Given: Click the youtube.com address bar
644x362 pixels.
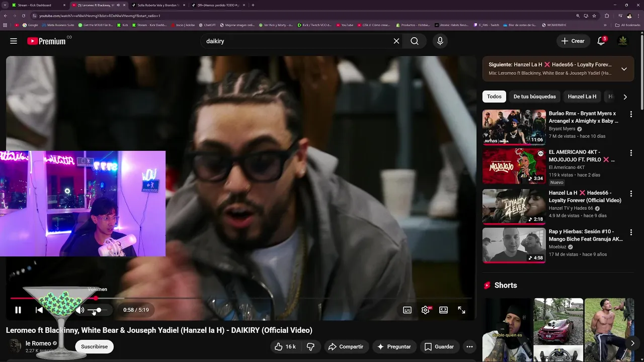Looking at the screenshot, I should coord(302,16).
